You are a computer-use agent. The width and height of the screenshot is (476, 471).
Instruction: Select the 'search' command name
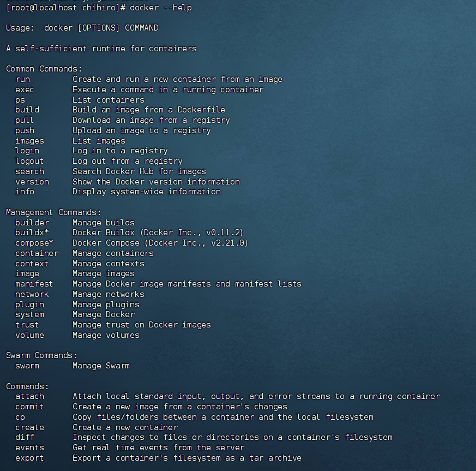click(30, 171)
